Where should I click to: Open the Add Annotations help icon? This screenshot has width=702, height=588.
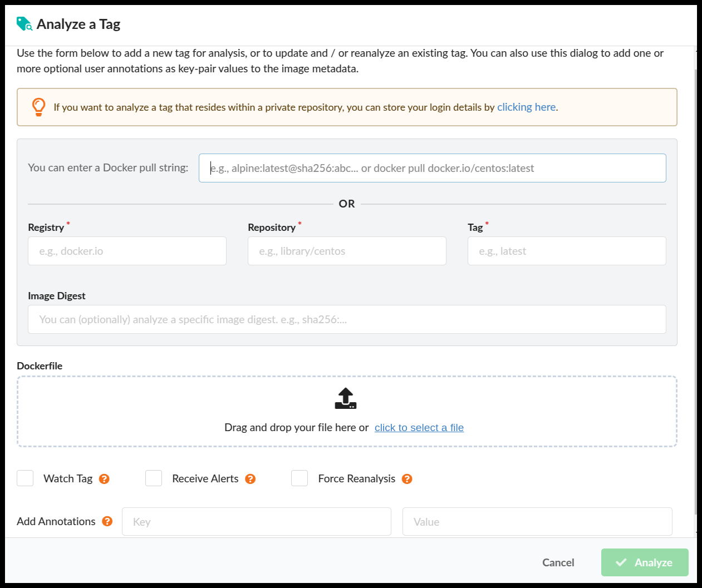(x=107, y=521)
